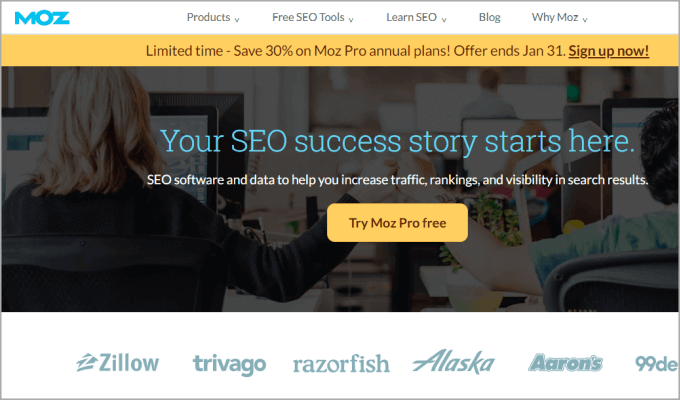Open the Blog menu item
Screen dimensions: 680x400
click(x=490, y=17)
